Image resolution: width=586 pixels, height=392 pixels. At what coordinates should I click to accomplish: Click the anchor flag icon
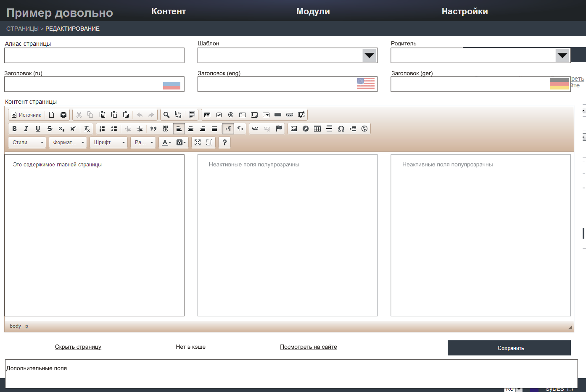(279, 129)
